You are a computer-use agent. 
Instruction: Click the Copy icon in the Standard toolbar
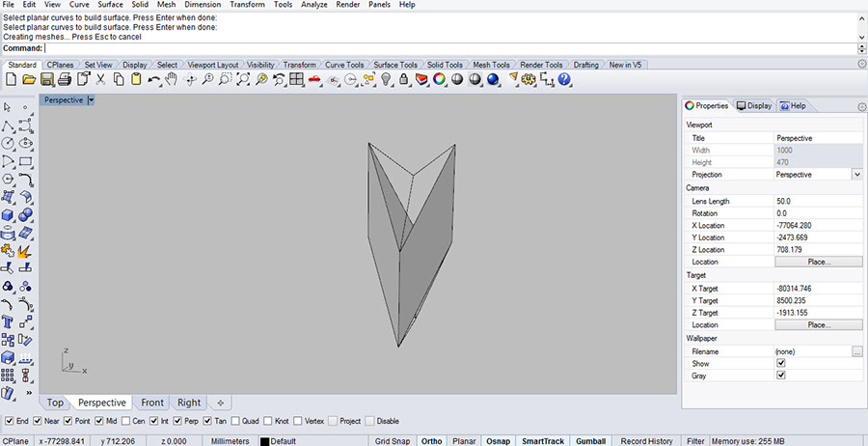click(x=119, y=79)
